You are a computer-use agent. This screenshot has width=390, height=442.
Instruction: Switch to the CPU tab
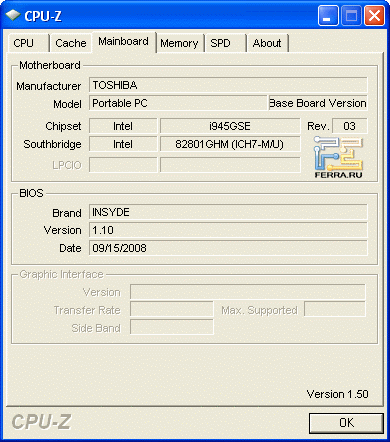[x=28, y=43]
